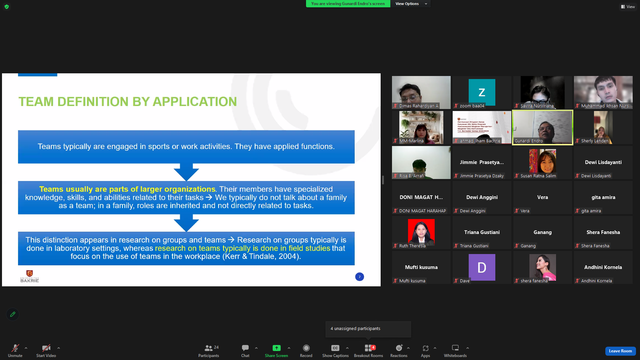Click the annotation pencil icon
This screenshot has height=360, width=640.
[13, 314]
